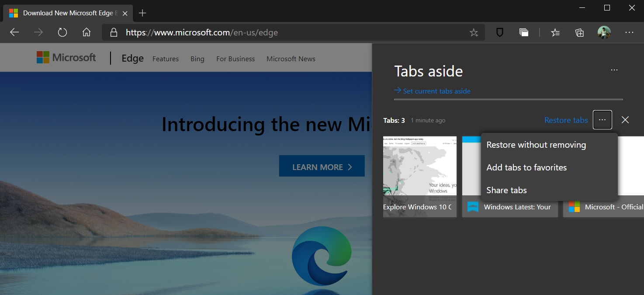Click the 'Tabs: 3' count label
Screen dimensions: 644x295
coord(394,120)
